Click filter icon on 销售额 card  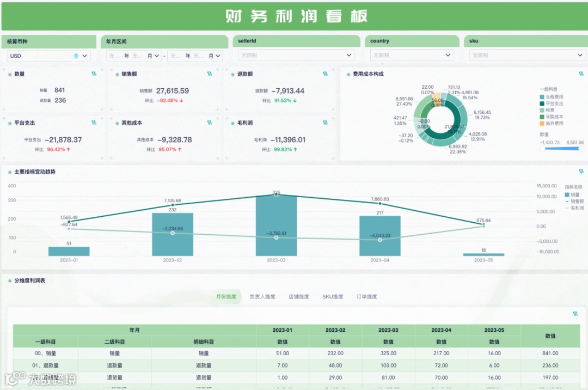pyautogui.click(x=210, y=74)
